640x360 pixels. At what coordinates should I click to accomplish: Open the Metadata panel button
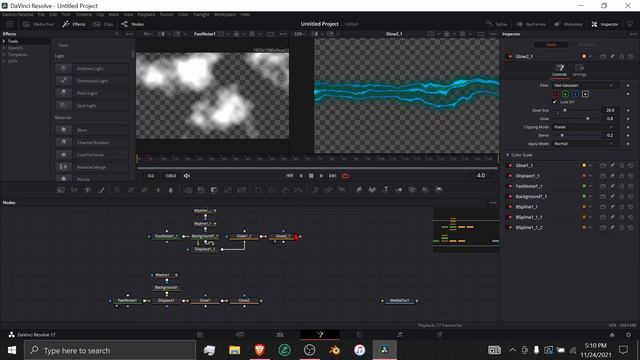(x=568, y=24)
